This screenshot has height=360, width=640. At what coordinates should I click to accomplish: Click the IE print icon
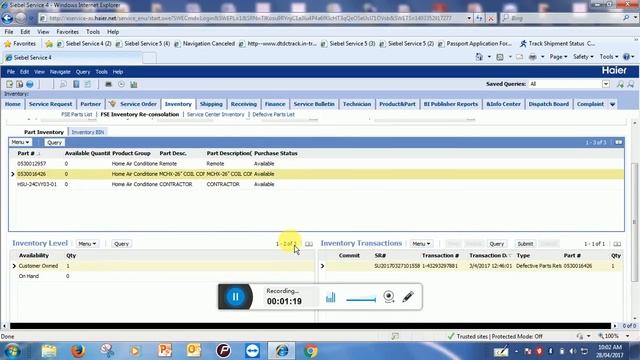pyautogui.click(x=533, y=57)
